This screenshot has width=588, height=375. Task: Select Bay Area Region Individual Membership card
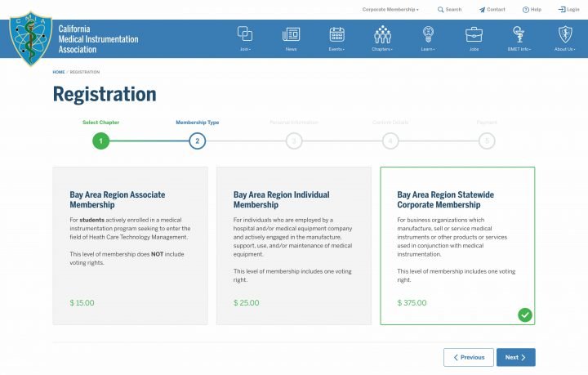[x=294, y=246]
